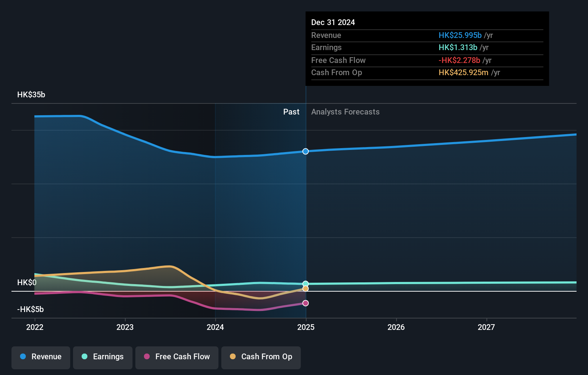
Task: Click the blue Revenue legend dot
Action: (23, 356)
